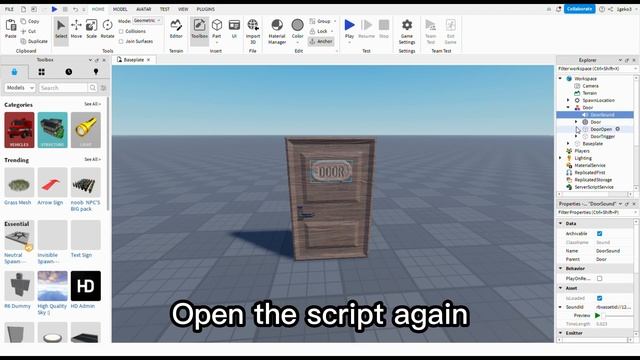
Task: Choose the Scale tool
Action: pos(91,29)
